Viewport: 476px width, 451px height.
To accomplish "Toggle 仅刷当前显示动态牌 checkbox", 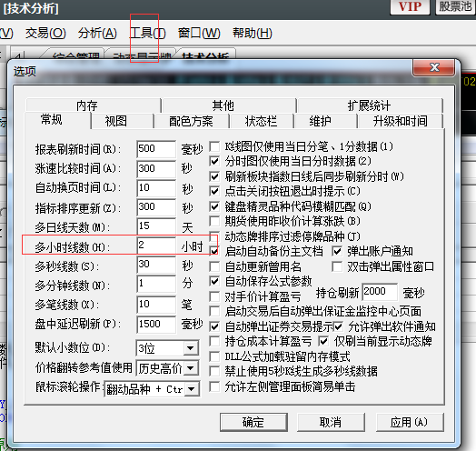I will point(323,341).
